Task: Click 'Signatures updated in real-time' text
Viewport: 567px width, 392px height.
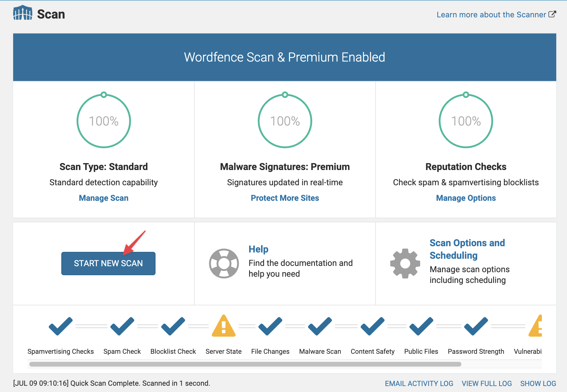Action: [285, 183]
